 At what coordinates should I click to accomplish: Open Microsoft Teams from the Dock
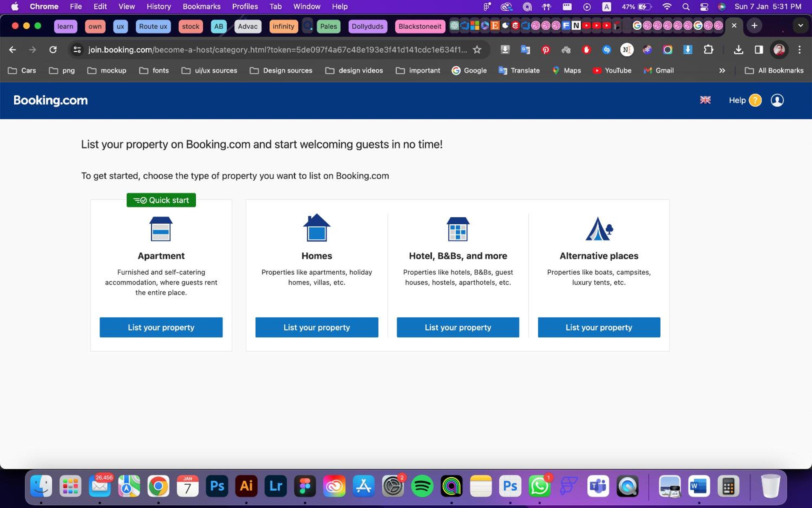[x=598, y=486]
